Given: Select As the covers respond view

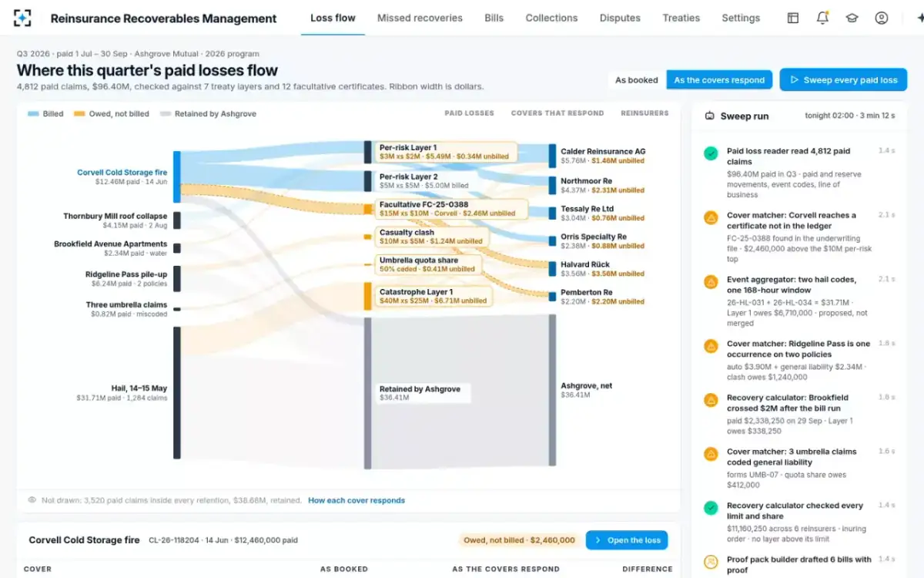Looking at the screenshot, I should (719, 80).
